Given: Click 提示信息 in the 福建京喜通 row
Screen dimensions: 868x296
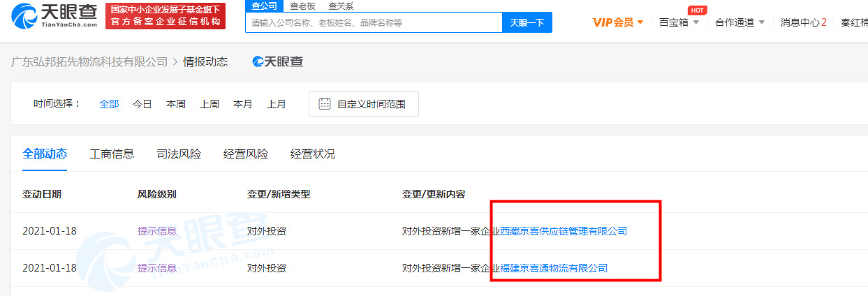Looking at the screenshot, I should 157,268.
